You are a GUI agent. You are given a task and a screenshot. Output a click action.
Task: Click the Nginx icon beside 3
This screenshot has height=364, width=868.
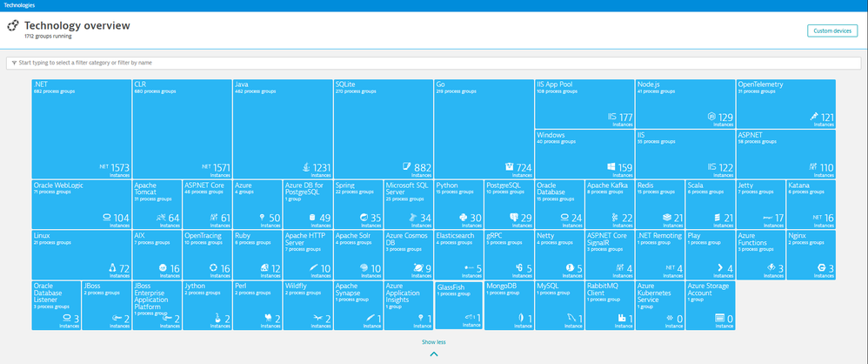point(821,268)
